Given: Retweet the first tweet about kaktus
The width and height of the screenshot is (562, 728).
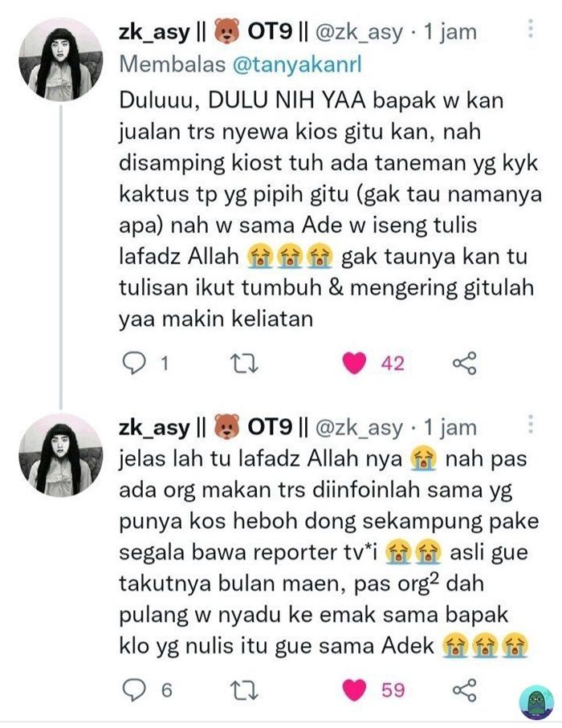Looking at the screenshot, I should click(245, 363).
